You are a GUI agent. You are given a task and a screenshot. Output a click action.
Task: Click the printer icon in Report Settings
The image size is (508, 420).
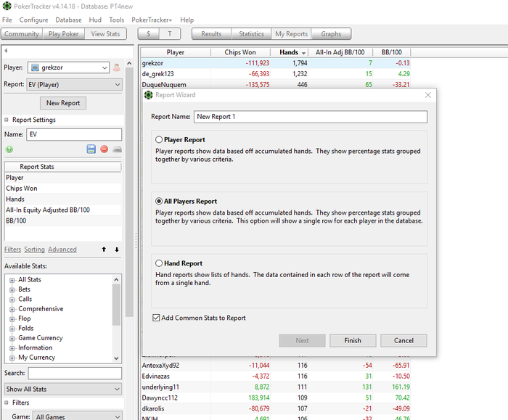click(117, 149)
